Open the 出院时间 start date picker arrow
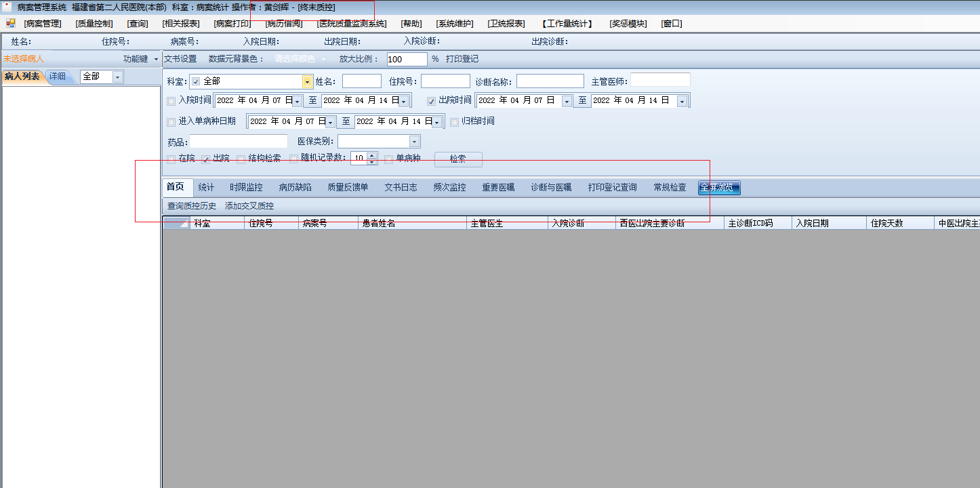This screenshot has height=488, width=980. [567, 101]
